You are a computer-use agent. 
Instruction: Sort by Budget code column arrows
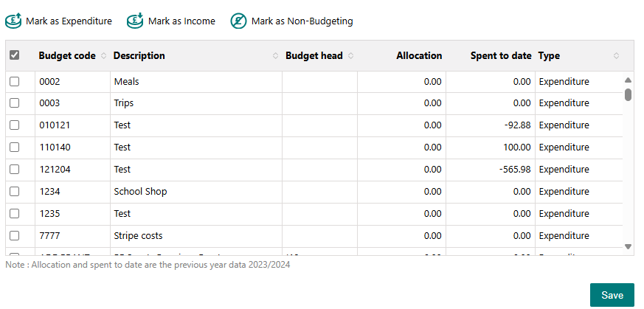[x=103, y=56]
